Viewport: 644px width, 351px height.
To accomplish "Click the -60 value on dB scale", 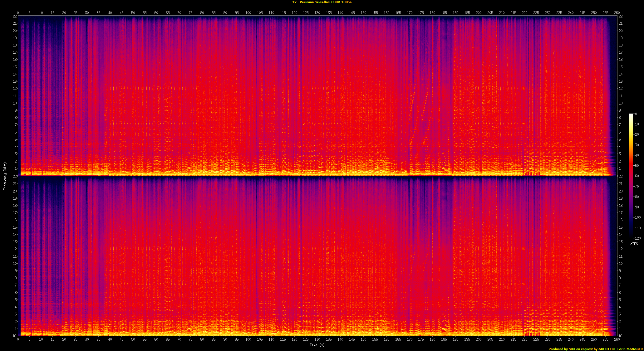I will 636,176.
